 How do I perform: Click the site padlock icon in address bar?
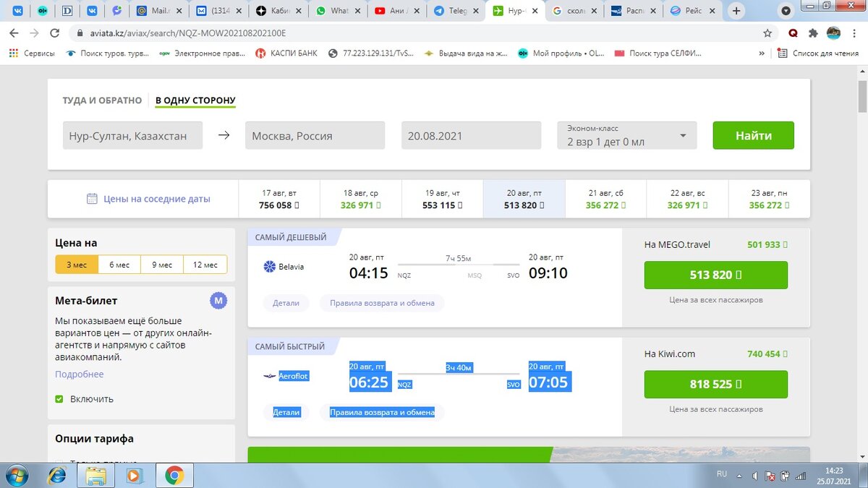click(x=79, y=33)
